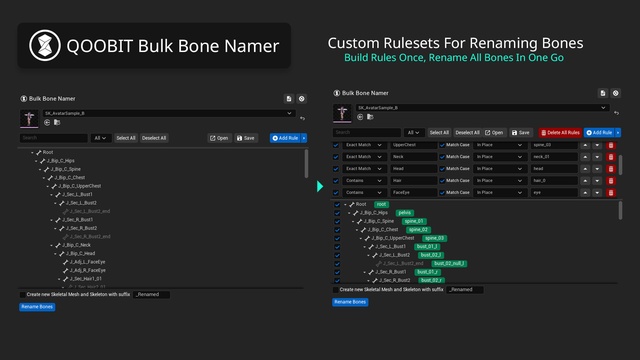Enable Create new Skeletal Mesh checkbox in left panel

point(22,294)
